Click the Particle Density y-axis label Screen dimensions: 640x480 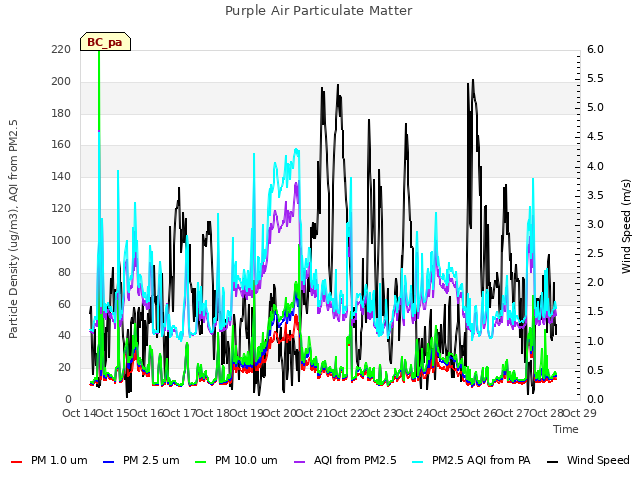tap(13, 229)
